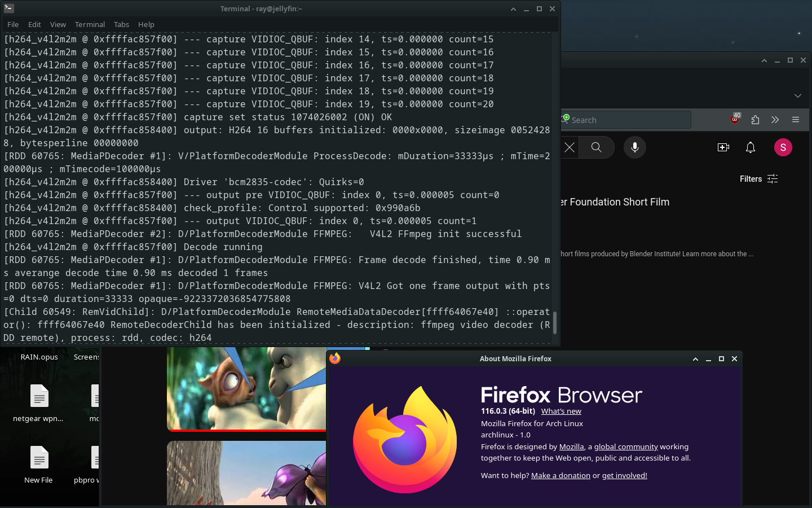
Task: Click the YouTube search magnifier button
Action: 596,147
